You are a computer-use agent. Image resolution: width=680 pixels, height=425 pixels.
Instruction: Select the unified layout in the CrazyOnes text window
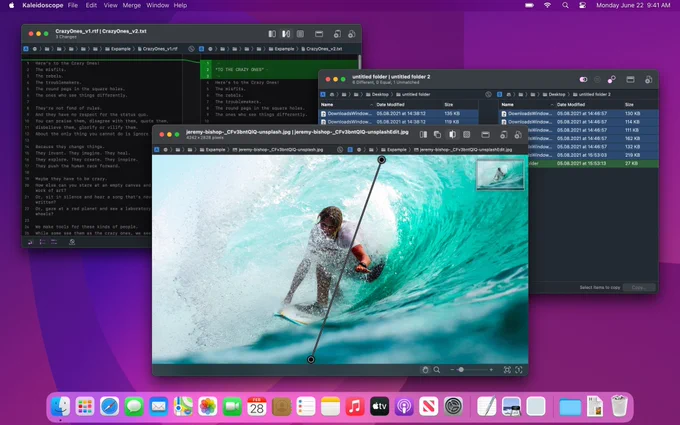click(300, 34)
